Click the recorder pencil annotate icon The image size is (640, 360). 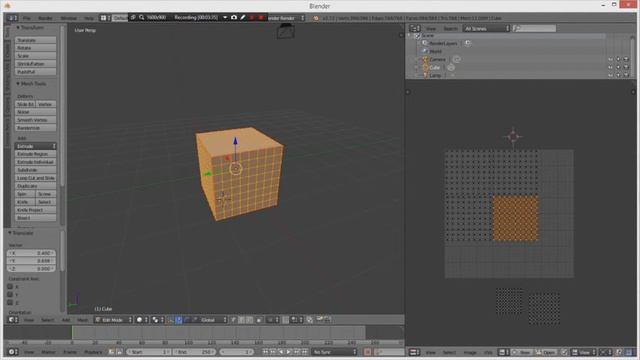click(243, 18)
